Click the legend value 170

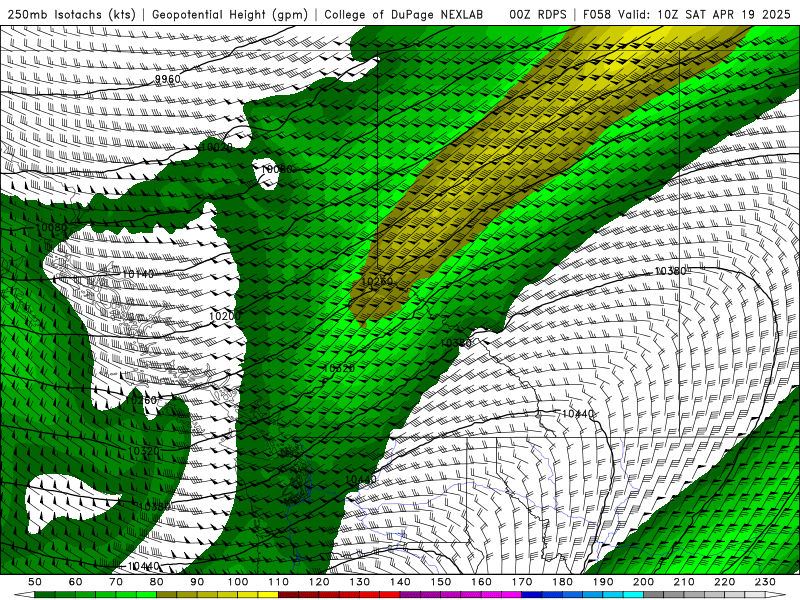click(x=522, y=582)
